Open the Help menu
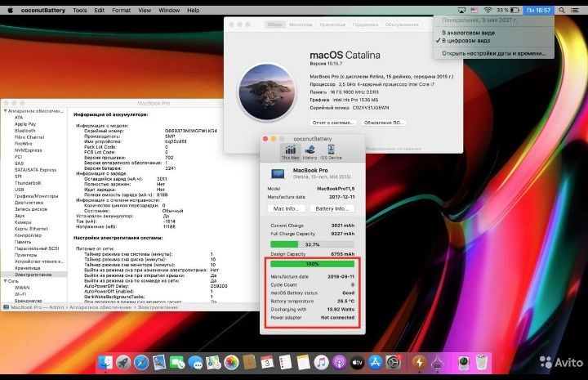The height and width of the screenshot is (380, 588). coord(193,10)
